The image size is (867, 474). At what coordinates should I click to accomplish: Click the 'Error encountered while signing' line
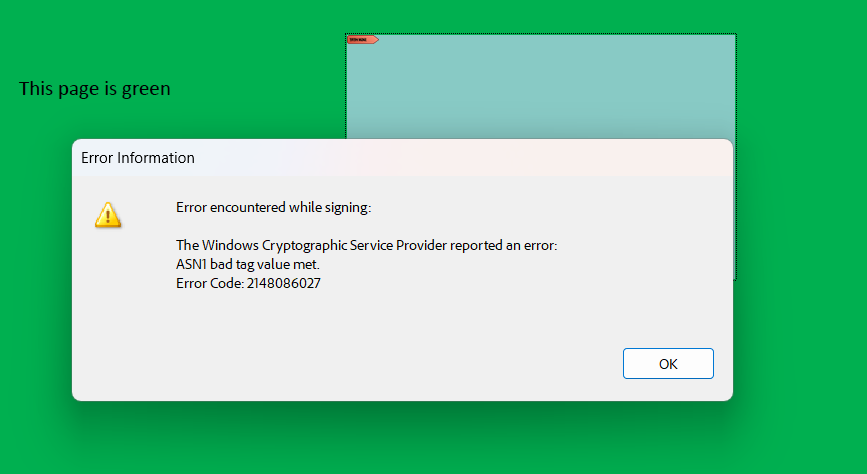pyautogui.click(x=273, y=207)
